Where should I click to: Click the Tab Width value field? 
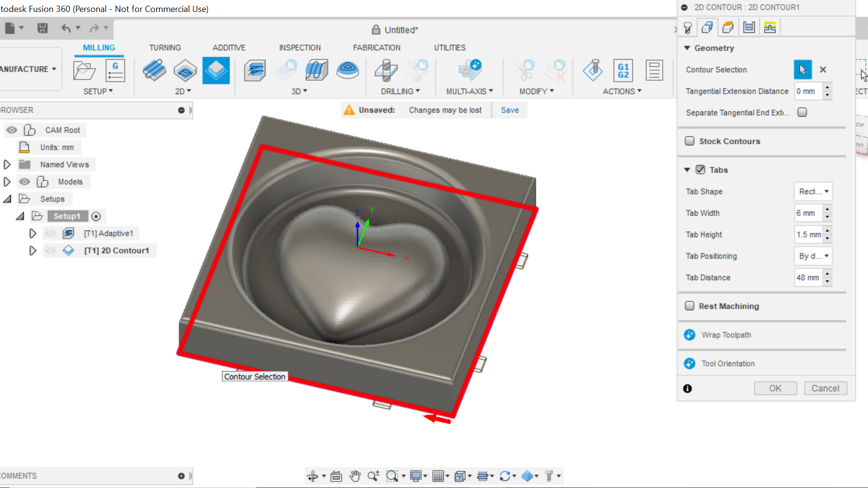tap(809, 213)
